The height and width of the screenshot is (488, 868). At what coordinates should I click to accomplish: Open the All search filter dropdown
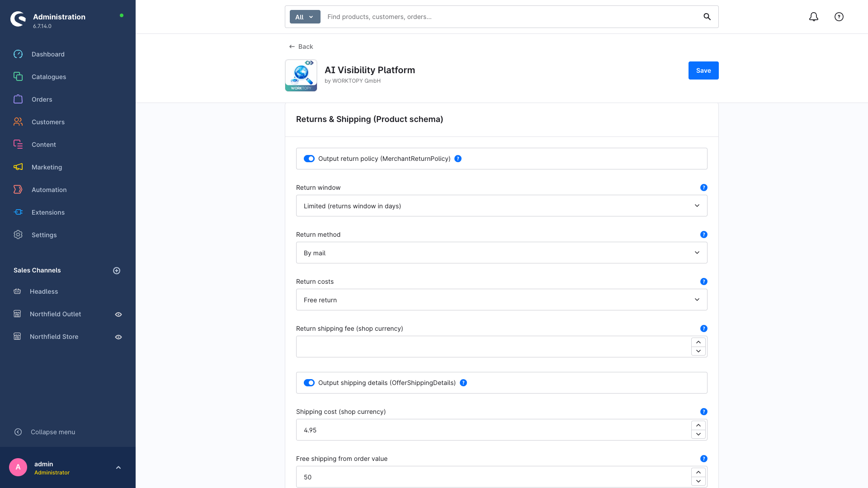coord(305,17)
